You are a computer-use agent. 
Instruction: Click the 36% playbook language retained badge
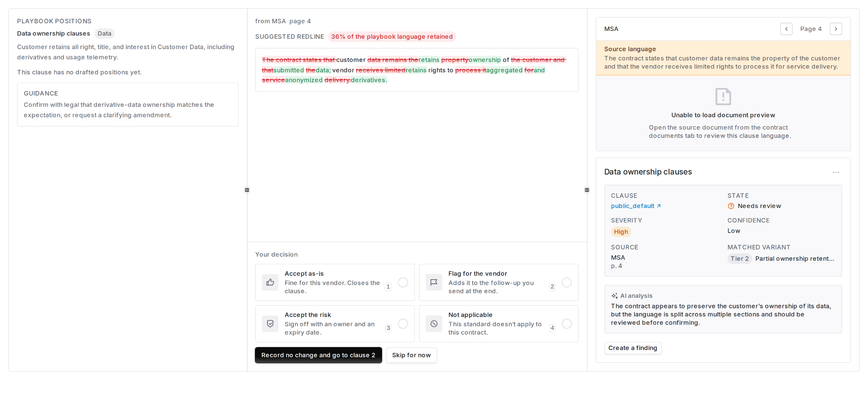click(392, 37)
